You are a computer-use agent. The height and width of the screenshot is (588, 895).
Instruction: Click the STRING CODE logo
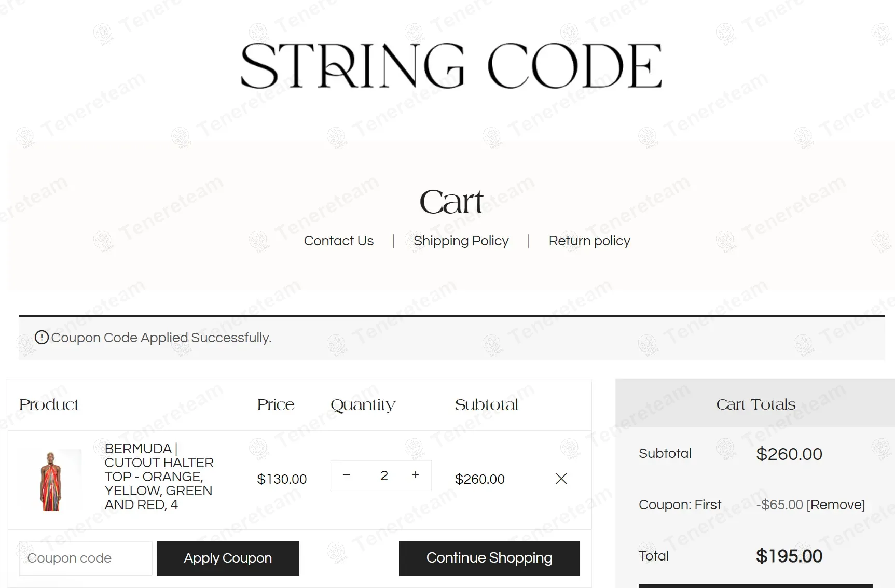[451, 66]
